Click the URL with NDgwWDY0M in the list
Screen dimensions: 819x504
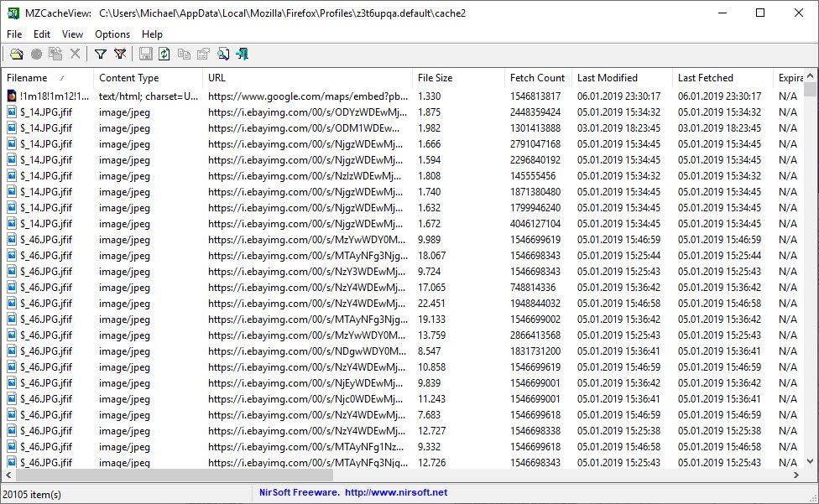[x=306, y=351]
